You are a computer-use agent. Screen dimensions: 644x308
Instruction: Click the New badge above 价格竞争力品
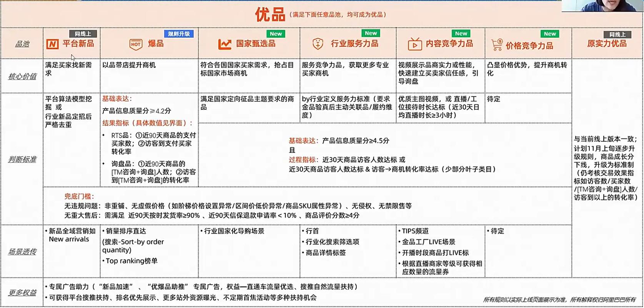pyautogui.click(x=550, y=34)
